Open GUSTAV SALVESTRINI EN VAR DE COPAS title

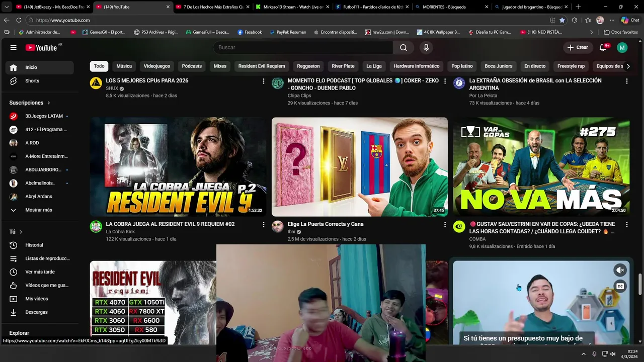click(542, 228)
